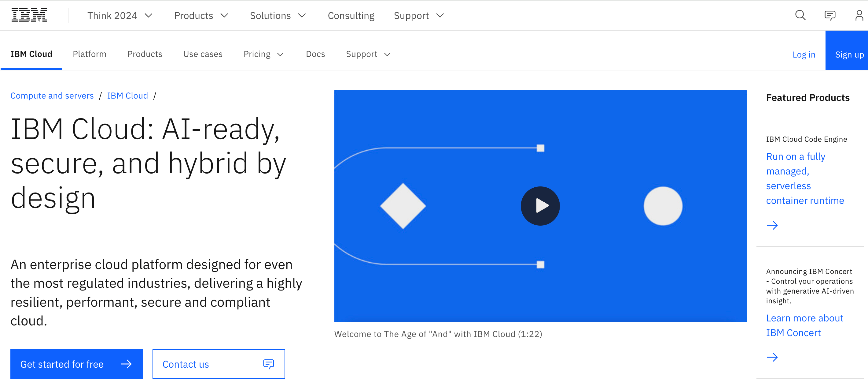Click chat icon in Contact us button
868x390 pixels.
click(269, 364)
